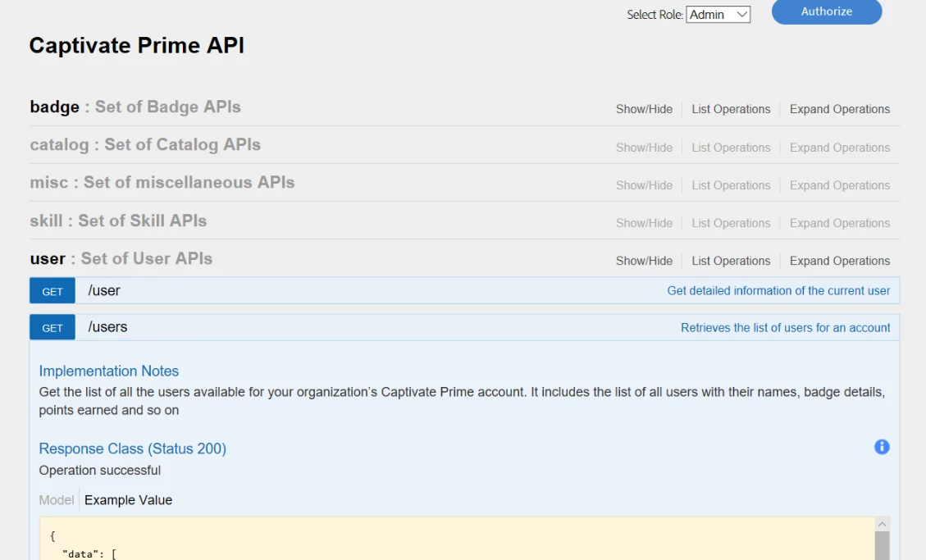Click Show/Hide for the misc section
The height and width of the screenshot is (560, 926).
point(644,185)
